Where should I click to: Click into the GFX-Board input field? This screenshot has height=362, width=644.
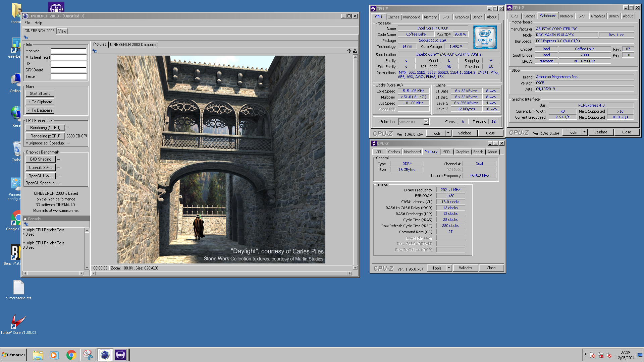point(68,70)
